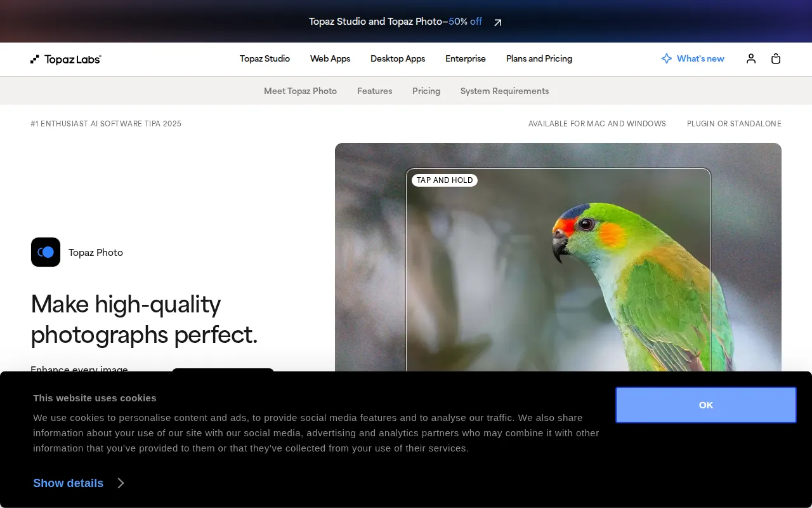Accept cookies with the OK button
812x508 pixels.
point(706,405)
